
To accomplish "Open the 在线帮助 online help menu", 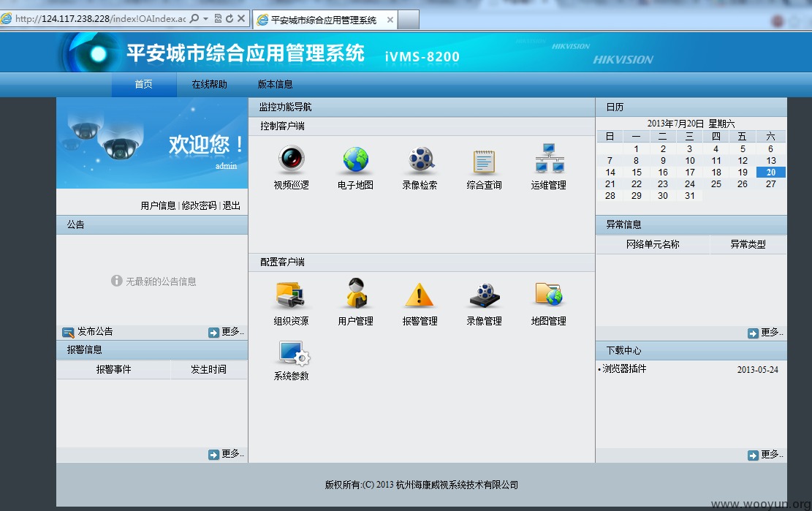I will pos(209,84).
